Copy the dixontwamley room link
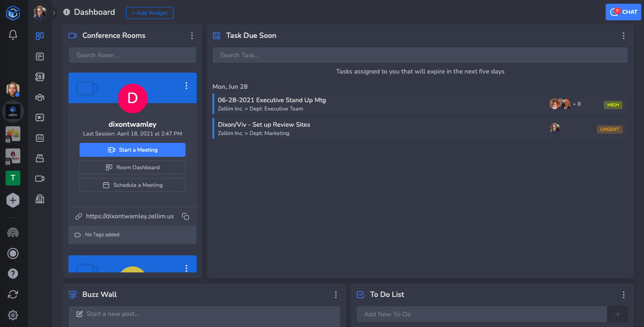Image resolution: width=644 pixels, height=327 pixels. pos(186,216)
